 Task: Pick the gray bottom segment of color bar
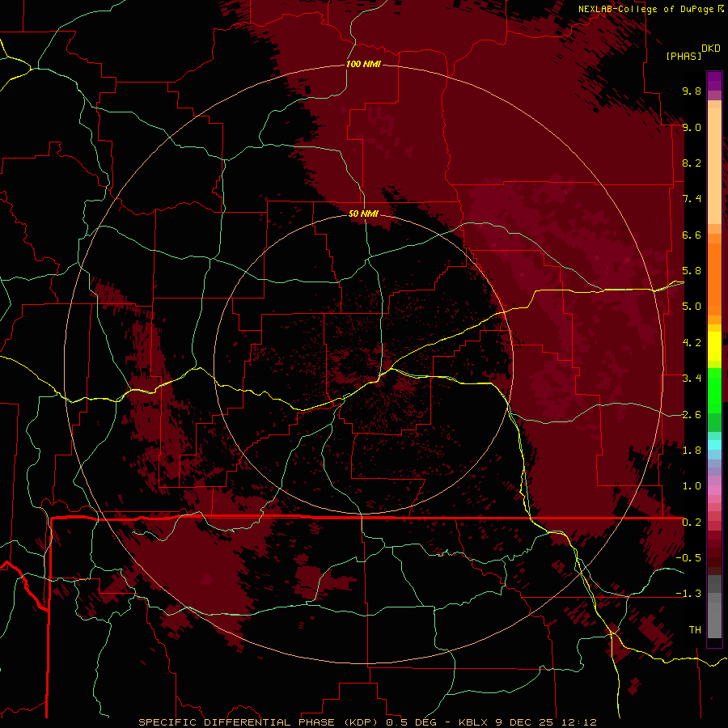pyautogui.click(x=714, y=620)
